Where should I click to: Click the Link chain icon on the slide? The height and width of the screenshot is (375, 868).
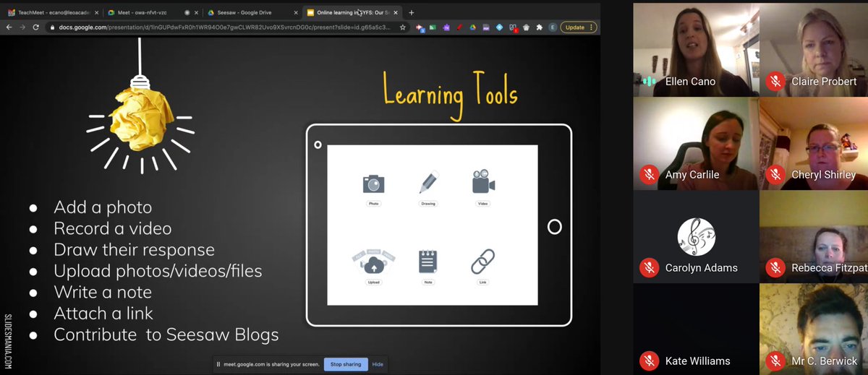483,262
